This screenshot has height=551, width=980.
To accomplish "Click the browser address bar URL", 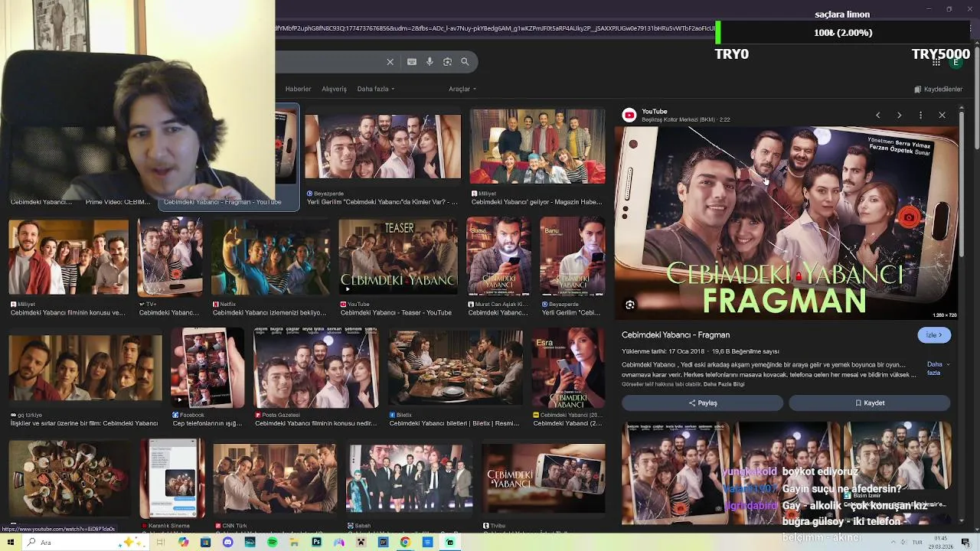I will click(496, 28).
